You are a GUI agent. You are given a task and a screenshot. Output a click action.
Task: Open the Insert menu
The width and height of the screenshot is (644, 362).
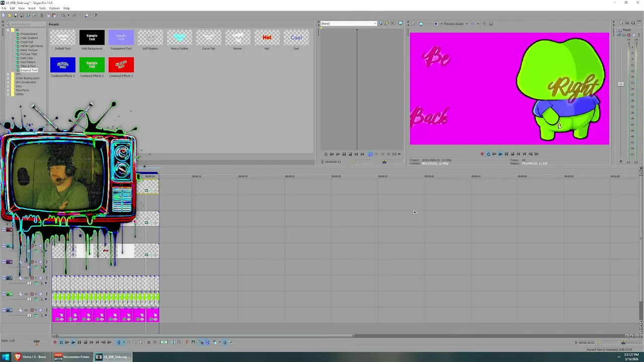point(32,8)
